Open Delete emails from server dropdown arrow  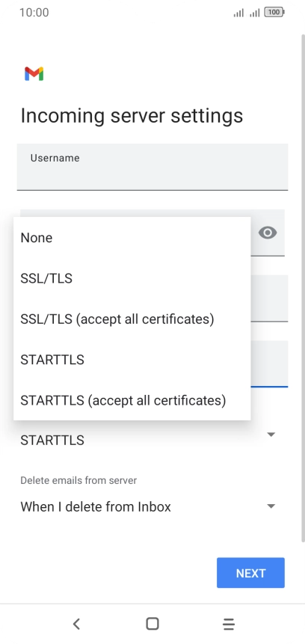coord(271,506)
